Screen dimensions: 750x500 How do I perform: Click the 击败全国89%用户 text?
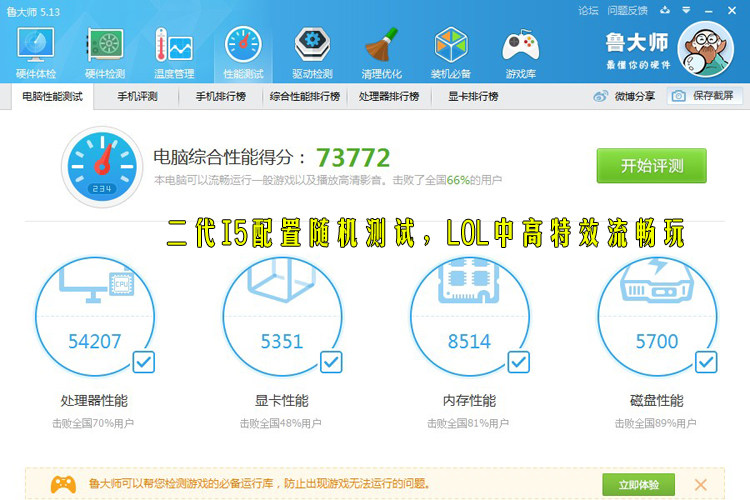[656, 423]
